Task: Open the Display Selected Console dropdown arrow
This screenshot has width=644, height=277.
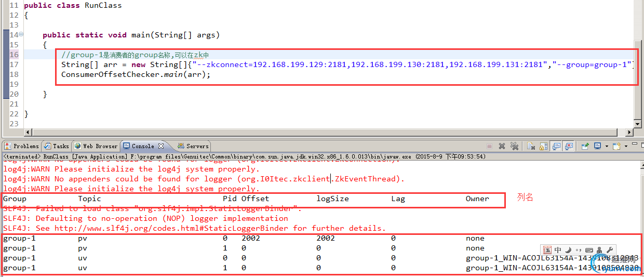Action: tap(607, 147)
